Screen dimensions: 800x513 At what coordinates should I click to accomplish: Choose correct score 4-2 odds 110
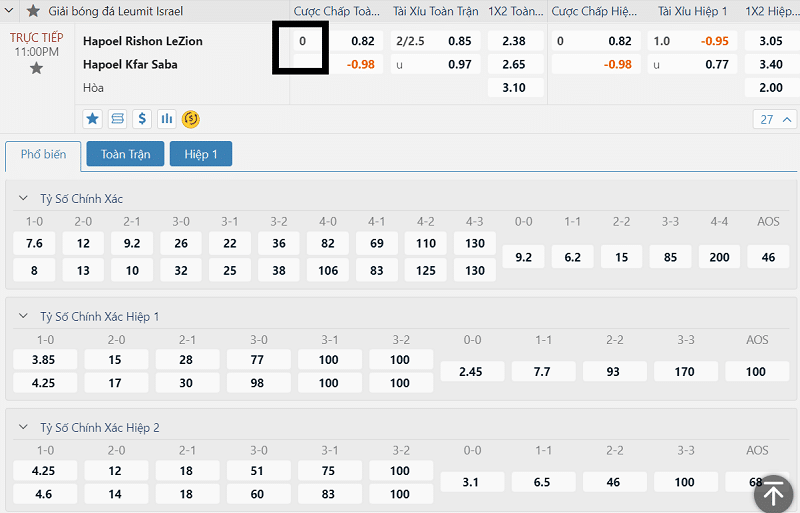pyautogui.click(x=426, y=243)
